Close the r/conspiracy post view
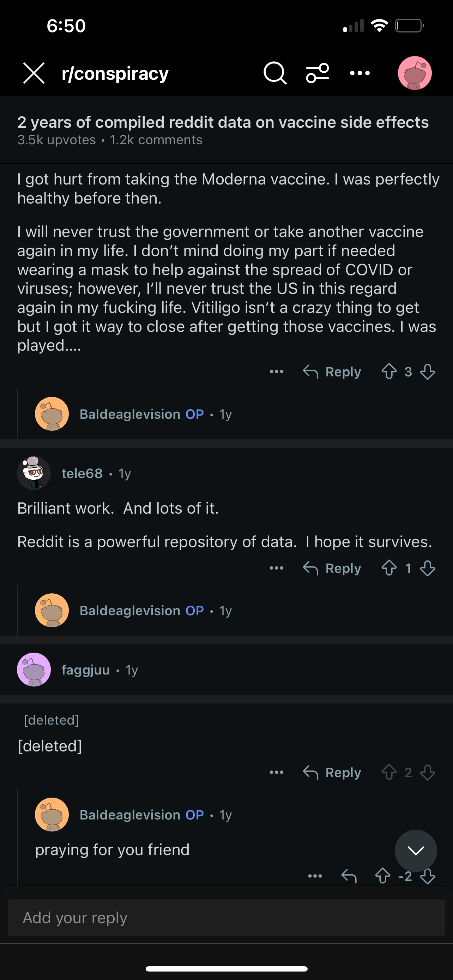Screen dimensions: 453x980 (34, 73)
